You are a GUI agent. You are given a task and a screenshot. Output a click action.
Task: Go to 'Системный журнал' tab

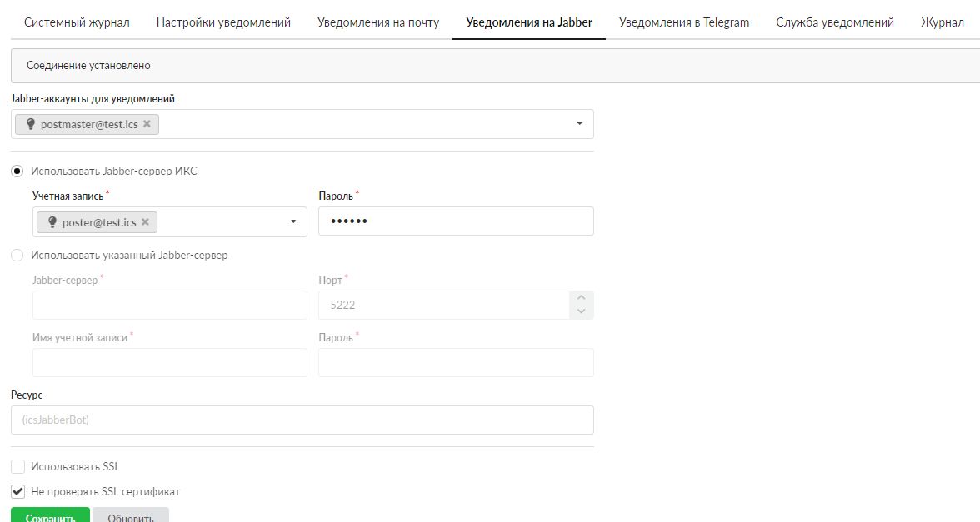pos(77,22)
